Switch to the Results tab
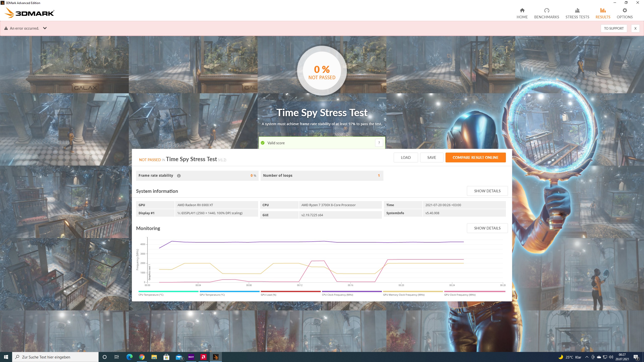The height and width of the screenshot is (362, 644). [x=603, y=13]
